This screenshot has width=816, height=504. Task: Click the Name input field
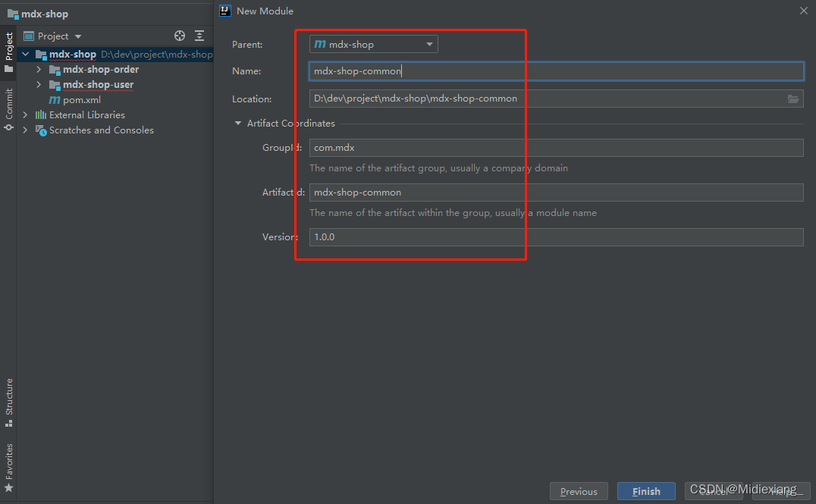pyautogui.click(x=557, y=71)
